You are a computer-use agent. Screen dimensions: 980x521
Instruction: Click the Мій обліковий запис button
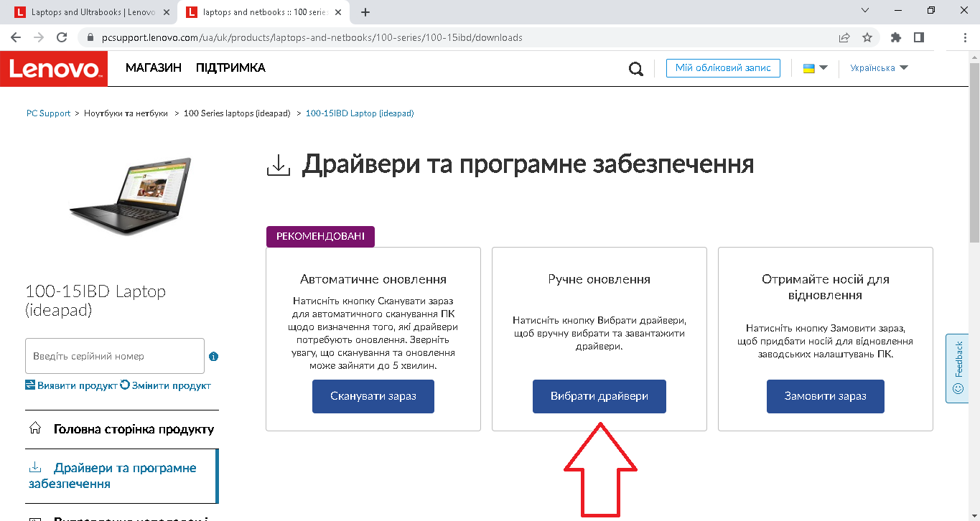(x=723, y=67)
